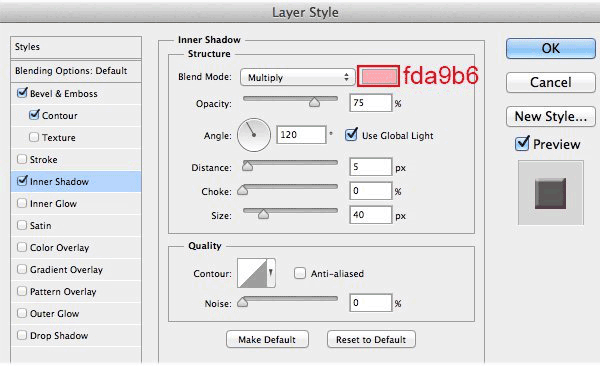The height and width of the screenshot is (367, 600).
Task: Open the Contour picker dropdown arrow
Action: pos(271,273)
